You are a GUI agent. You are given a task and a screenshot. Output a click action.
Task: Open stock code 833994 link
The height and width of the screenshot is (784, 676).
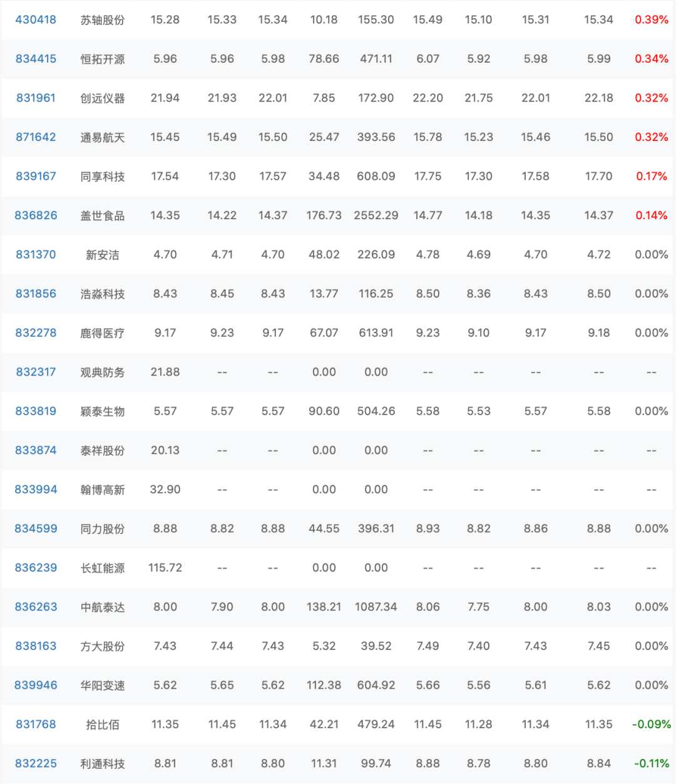click(x=36, y=489)
